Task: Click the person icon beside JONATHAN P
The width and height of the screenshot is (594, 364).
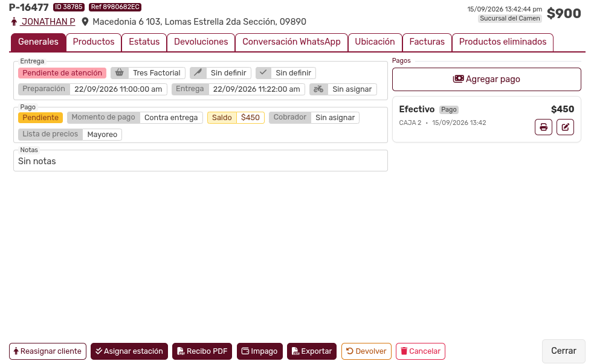Action: click(14, 22)
